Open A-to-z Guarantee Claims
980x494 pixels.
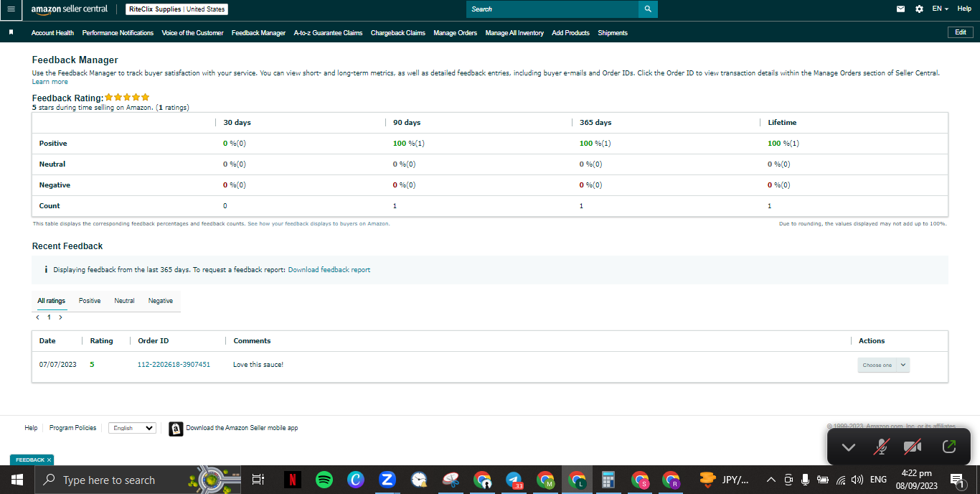[328, 33]
